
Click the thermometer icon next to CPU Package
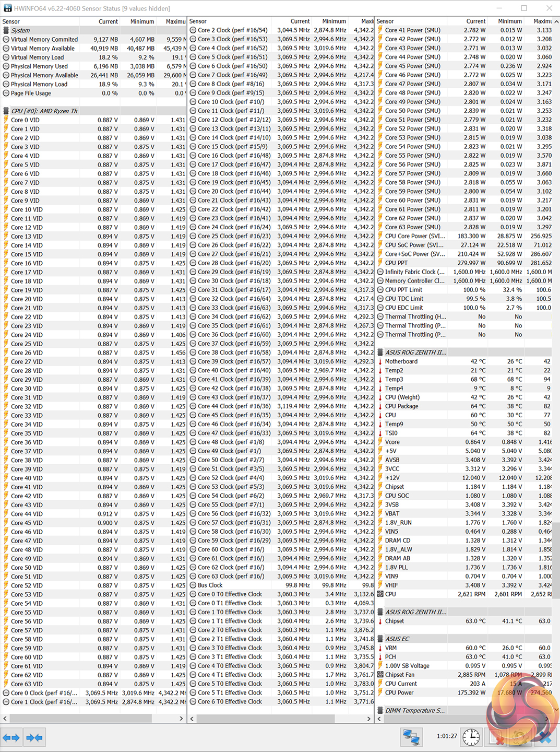pyautogui.click(x=380, y=406)
